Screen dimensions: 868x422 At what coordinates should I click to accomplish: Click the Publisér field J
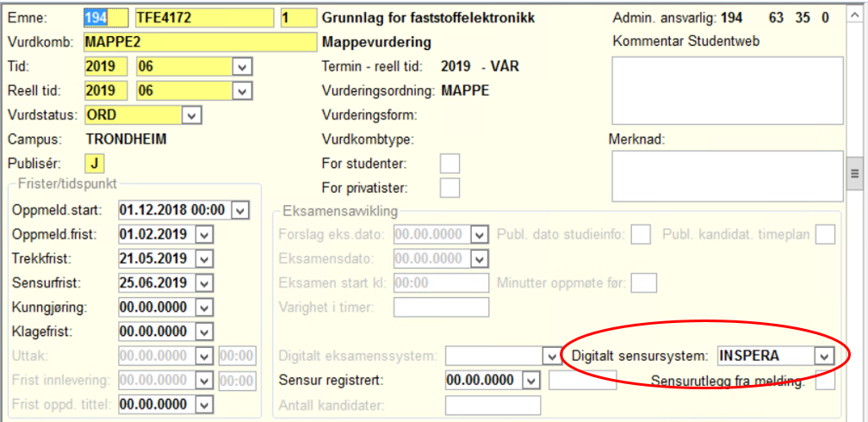pyautogui.click(x=94, y=164)
